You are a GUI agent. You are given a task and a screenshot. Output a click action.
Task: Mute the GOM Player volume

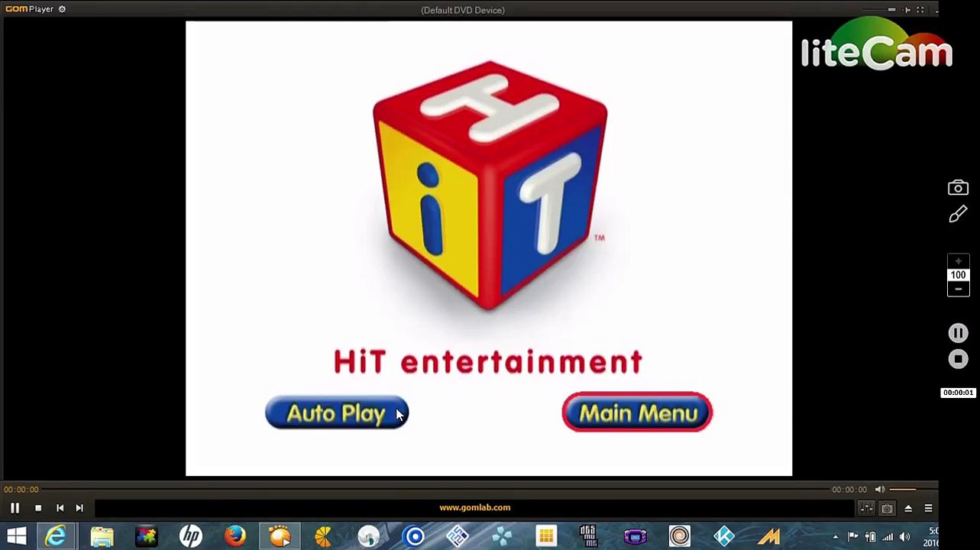880,490
